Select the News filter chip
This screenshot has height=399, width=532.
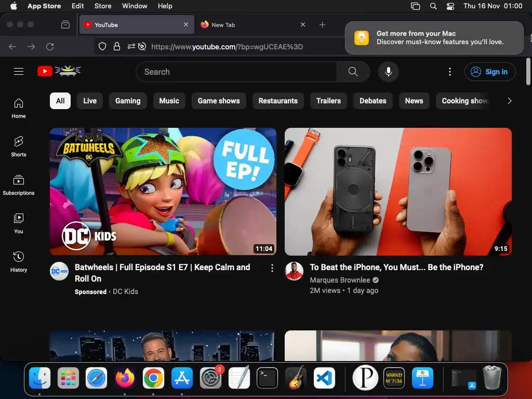(414, 101)
